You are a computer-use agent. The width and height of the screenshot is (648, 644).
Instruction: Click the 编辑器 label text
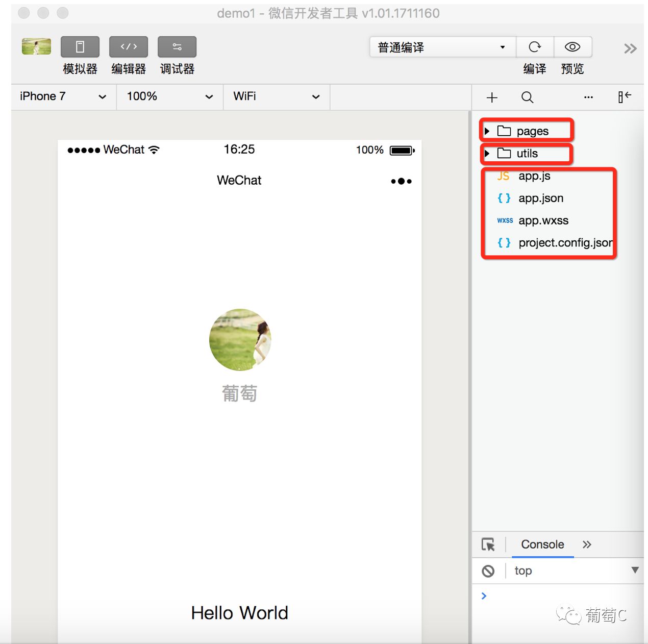click(129, 69)
